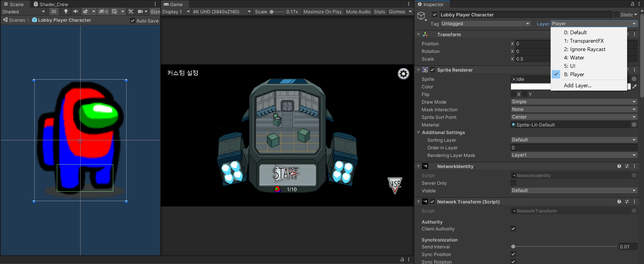Pick color with the eyedropper icon
644x264 pixels.
click(x=634, y=86)
